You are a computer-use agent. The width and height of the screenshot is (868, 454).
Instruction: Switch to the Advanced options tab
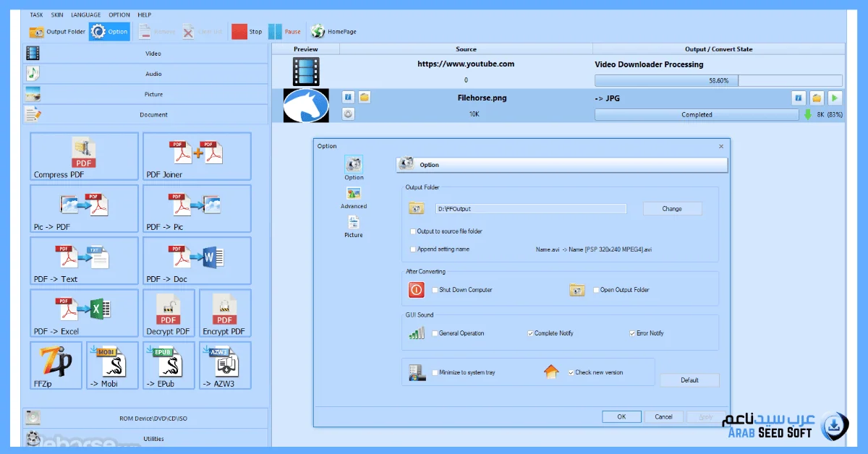354,197
